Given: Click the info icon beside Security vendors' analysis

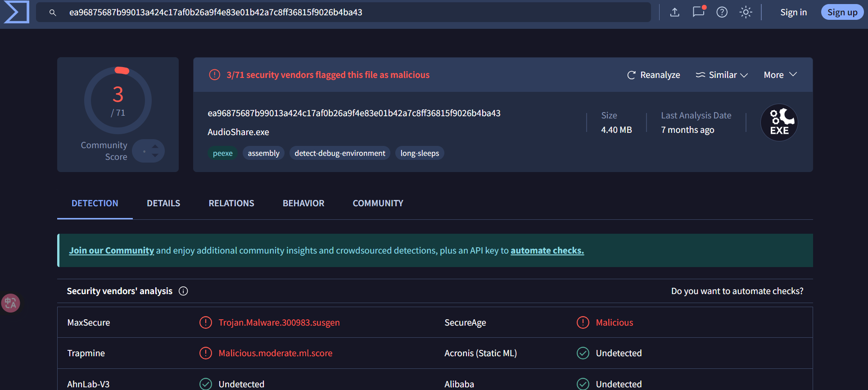Looking at the screenshot, I should (183, 291).
